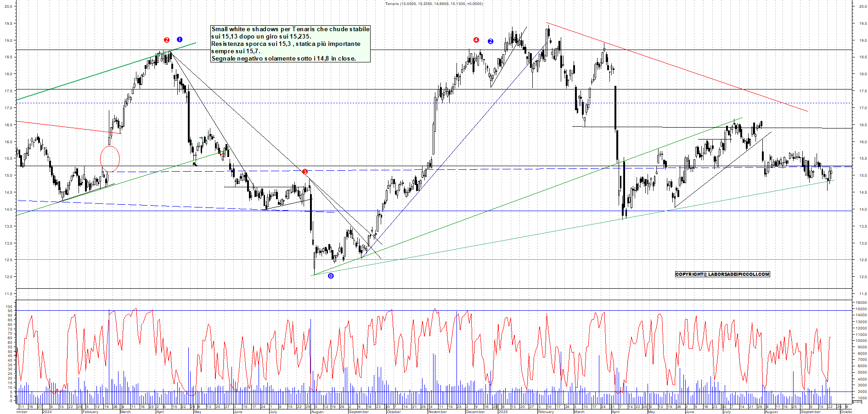Click the 100 value on the oscillator scale
Viewport: 868px width, 414px height.
(9, 306)
